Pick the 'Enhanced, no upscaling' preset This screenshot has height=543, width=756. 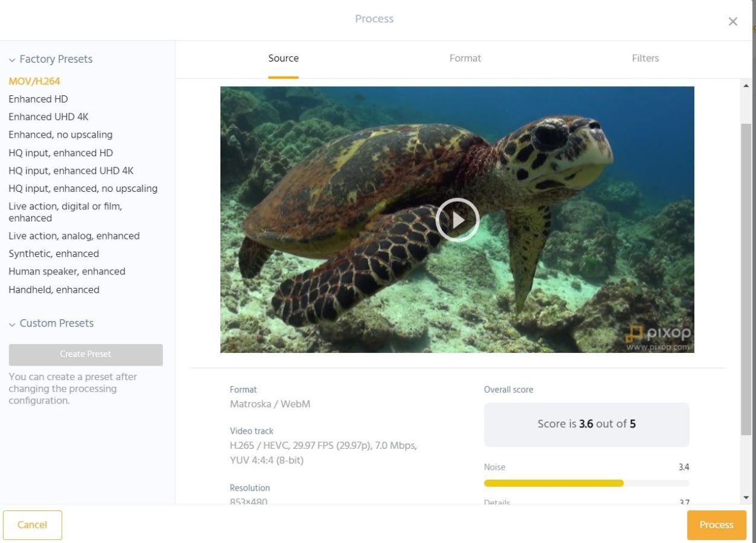click(x=60, y=135)
